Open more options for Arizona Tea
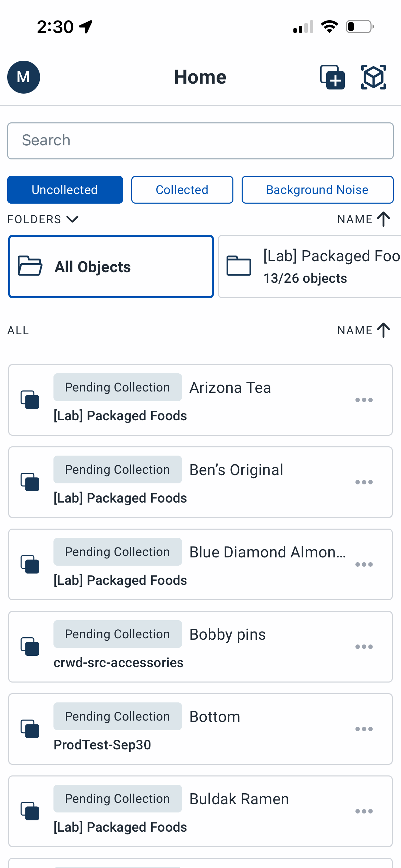401x868 pixels. pos(364,400)
